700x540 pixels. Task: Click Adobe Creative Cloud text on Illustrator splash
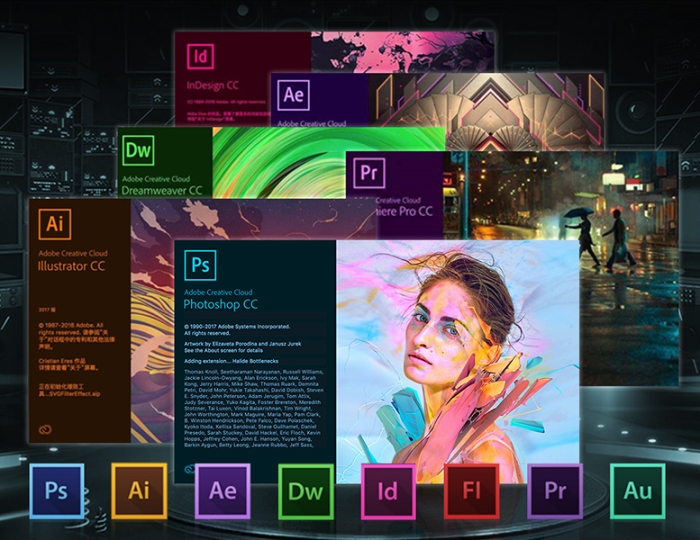(73, 253)
